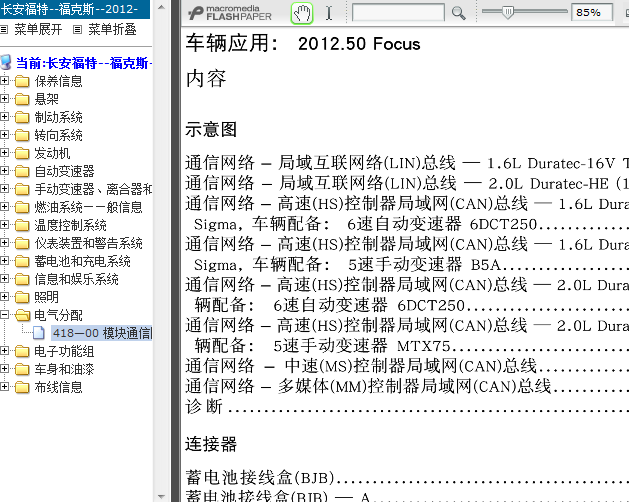This screenshot has height=502, width=629.
Task: Select the 蓄电池和充电系统 tree item label
Action: tap(82, 261)
